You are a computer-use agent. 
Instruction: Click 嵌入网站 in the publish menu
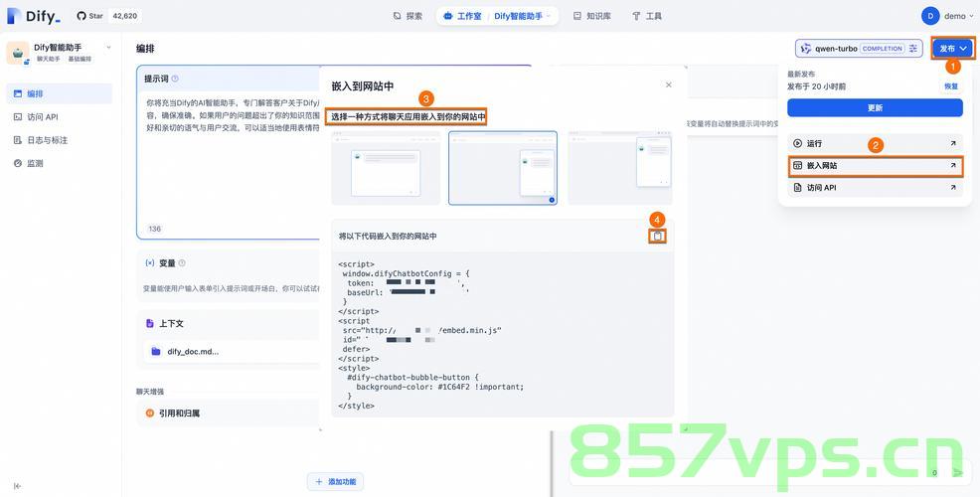pyautogui.click(x=875, y=166)
